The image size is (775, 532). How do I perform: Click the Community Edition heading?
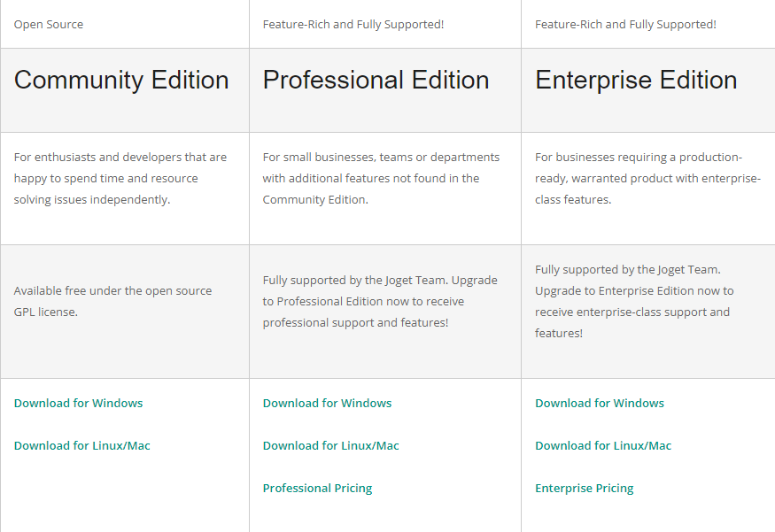coord(121,81)
